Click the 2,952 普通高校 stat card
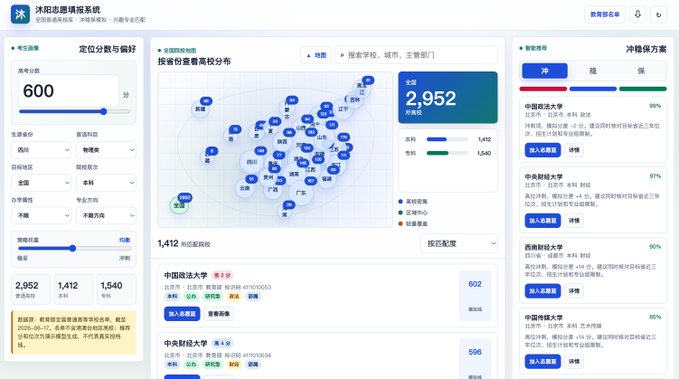Viewport: 679px width, 379px height. [x=31, y=289]
